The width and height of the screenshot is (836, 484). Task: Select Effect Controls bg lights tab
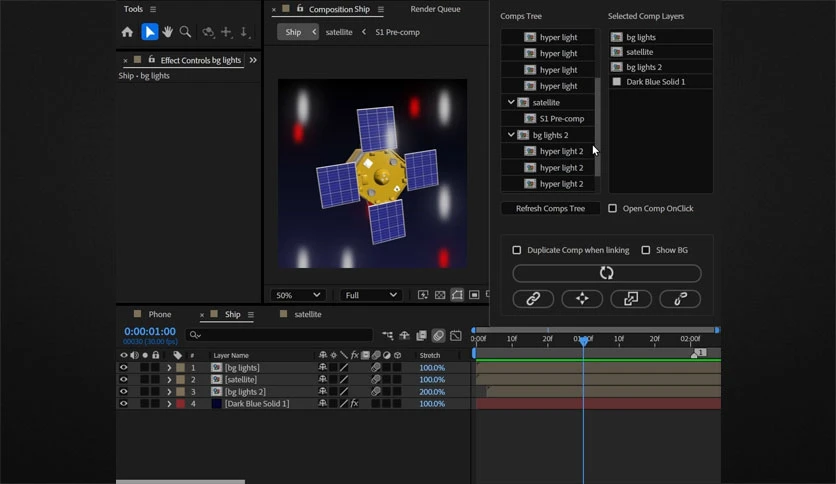200,60
